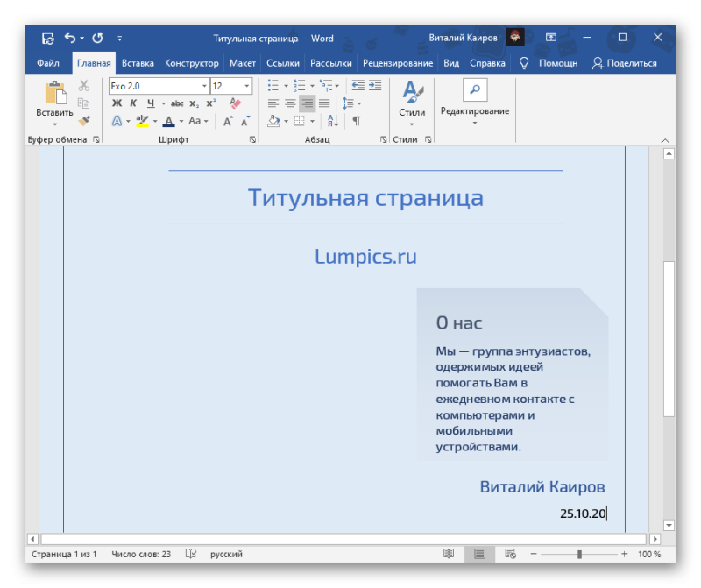Switch to Web Layout view

tap(511, 554)
